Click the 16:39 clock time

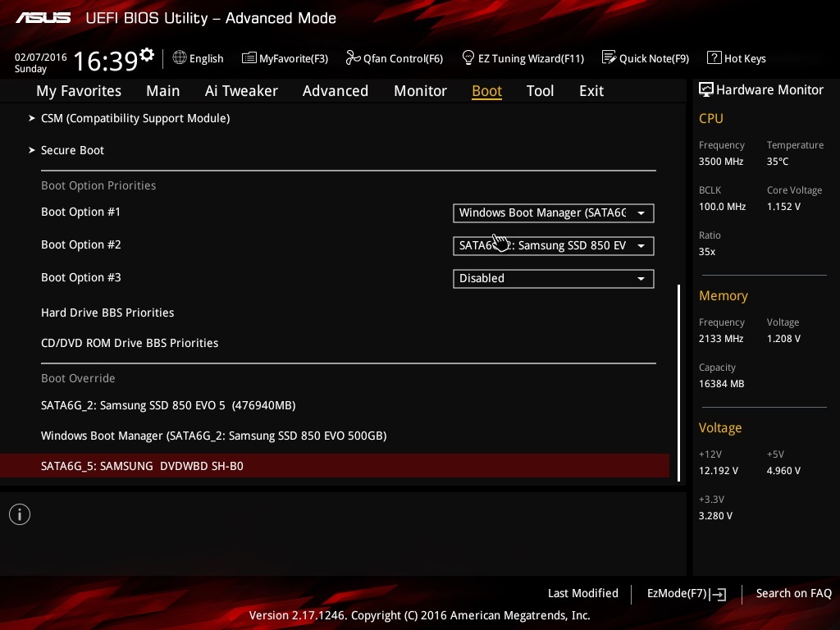pos(105,61)
